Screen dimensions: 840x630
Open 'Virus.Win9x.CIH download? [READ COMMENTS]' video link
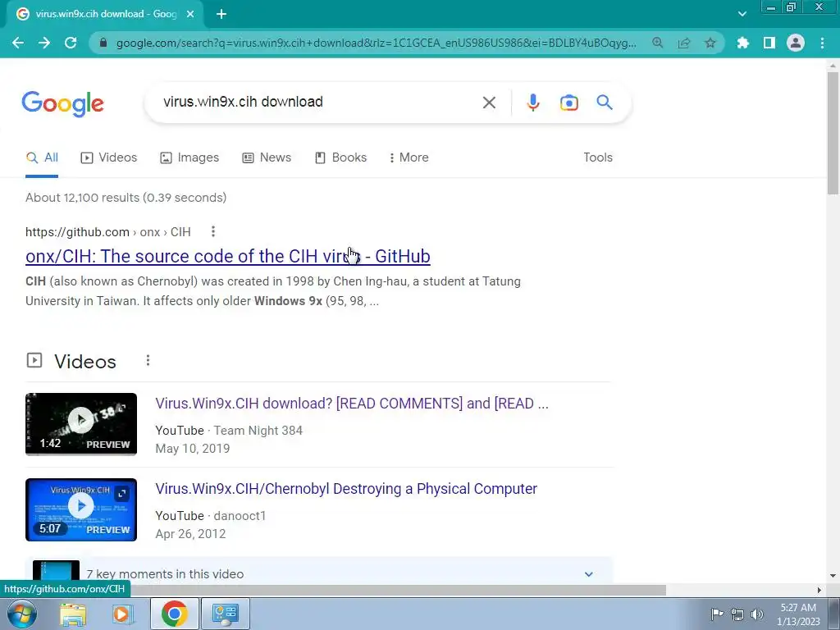(x=352, y=404)
